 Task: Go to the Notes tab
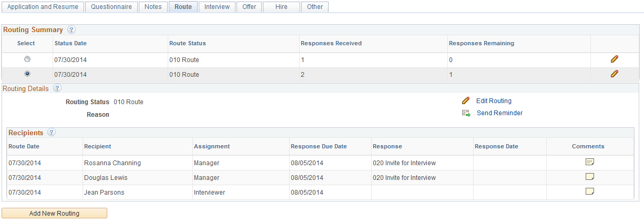[x=153, y=7]
